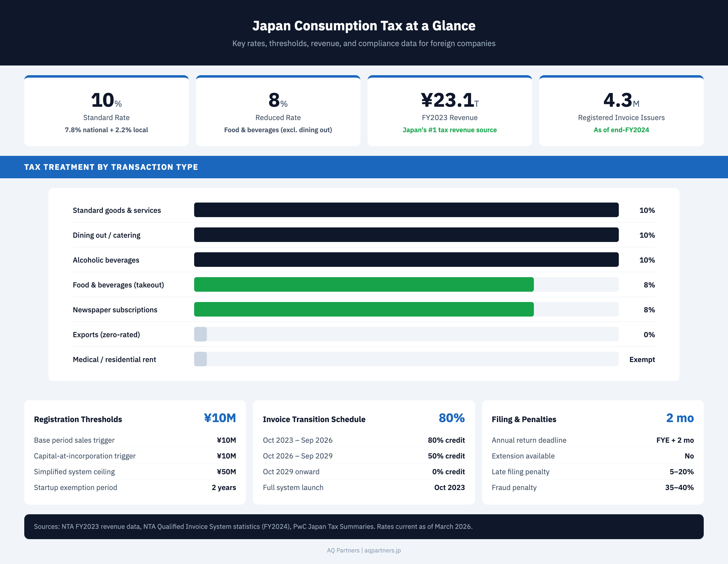Image resolution: width=728 pixels, height=564 pixels.
Task: Select the 8% Reduced Rate stat card
Action: pos(278,111)
